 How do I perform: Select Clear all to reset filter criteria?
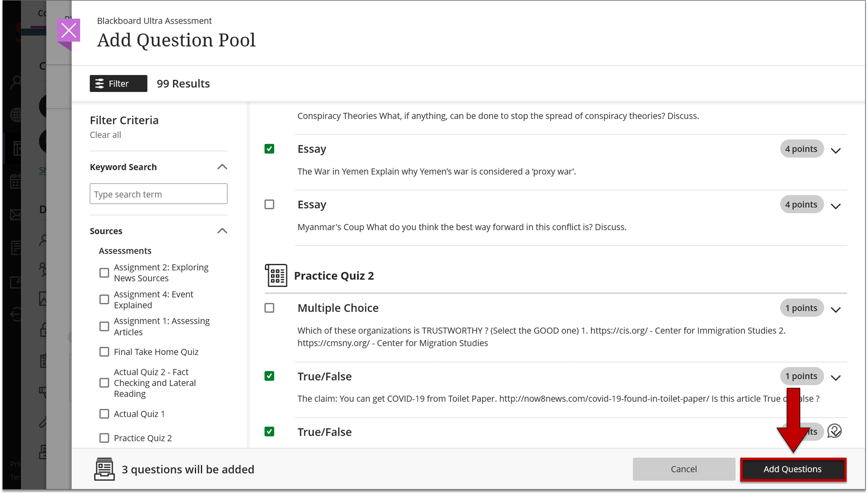(105, 135)
